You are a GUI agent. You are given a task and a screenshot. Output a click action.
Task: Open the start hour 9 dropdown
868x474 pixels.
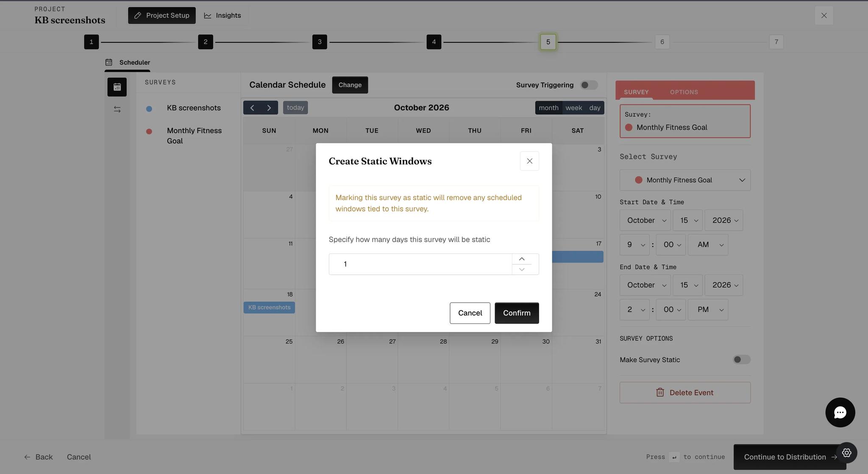634,245
